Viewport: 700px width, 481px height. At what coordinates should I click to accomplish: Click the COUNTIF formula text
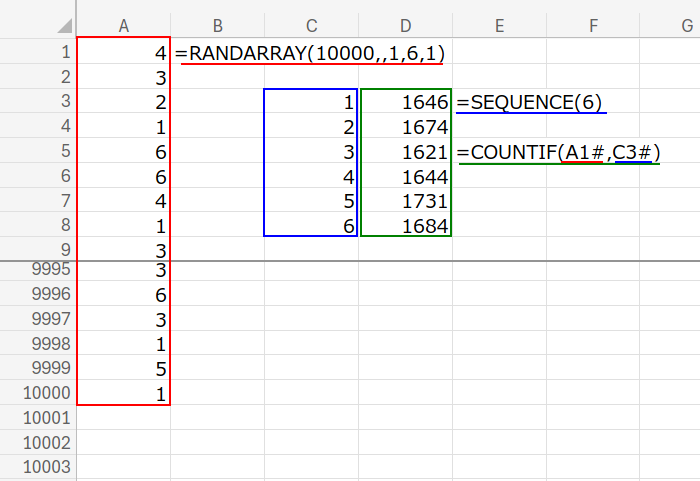pos(559,152)
